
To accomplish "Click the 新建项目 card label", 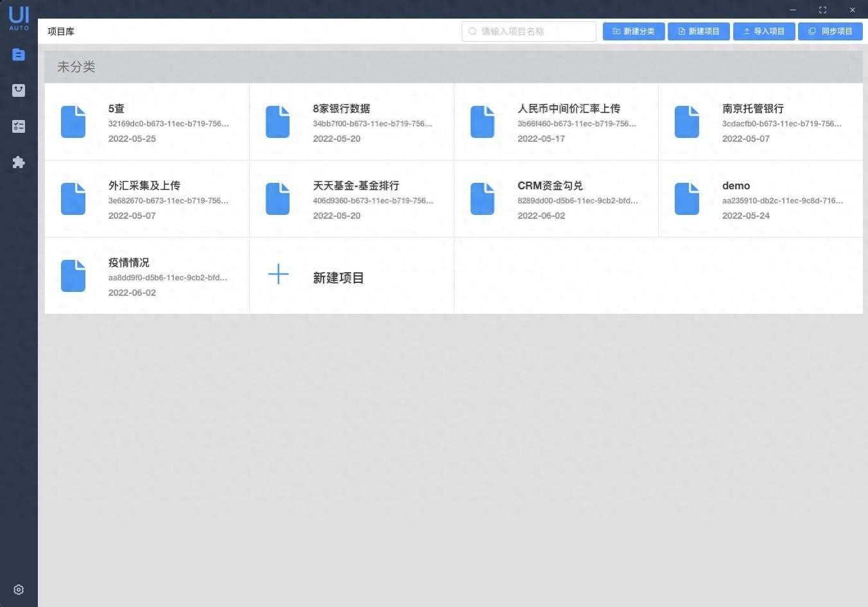I will coord(338,278).
